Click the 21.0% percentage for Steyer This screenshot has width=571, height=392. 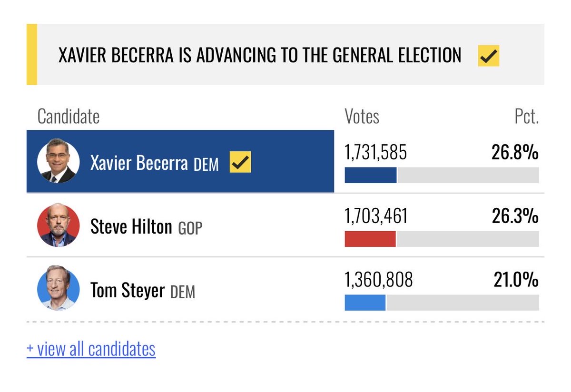(516, 280)
